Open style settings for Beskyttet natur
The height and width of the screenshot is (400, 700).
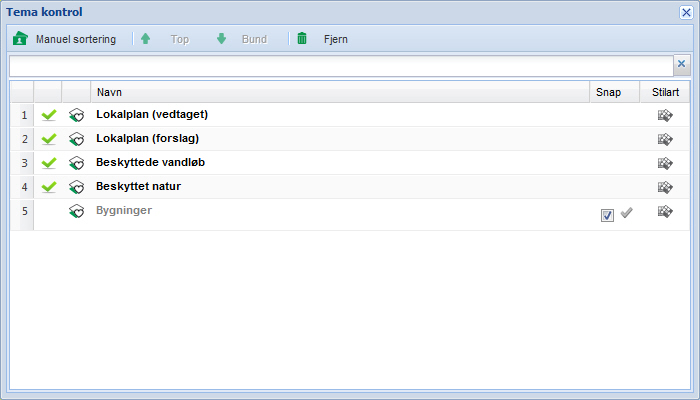tap(665, 187)
